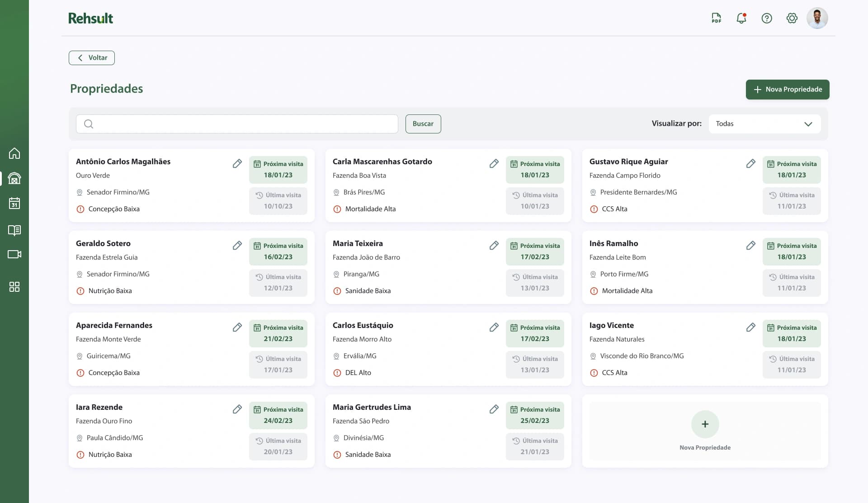Open the video camera icon in sidebar
The height and width of the screenshot is (503, 868).
coord(14,254)
